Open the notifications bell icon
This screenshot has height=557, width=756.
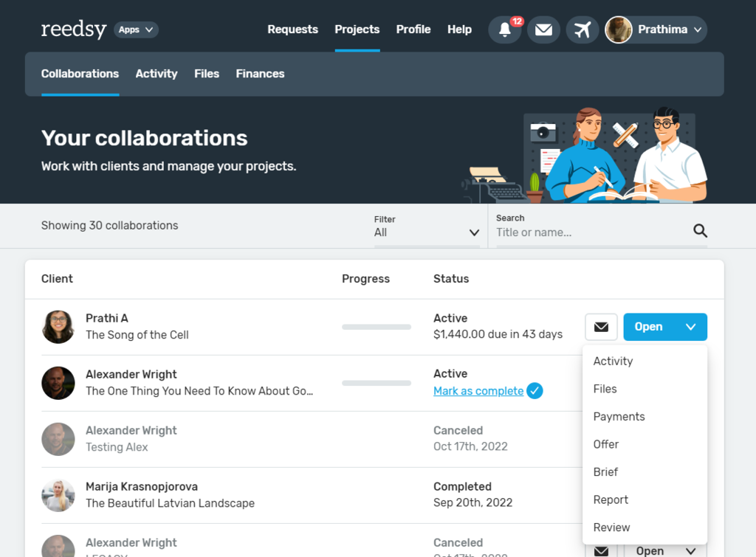click(505, 30)
